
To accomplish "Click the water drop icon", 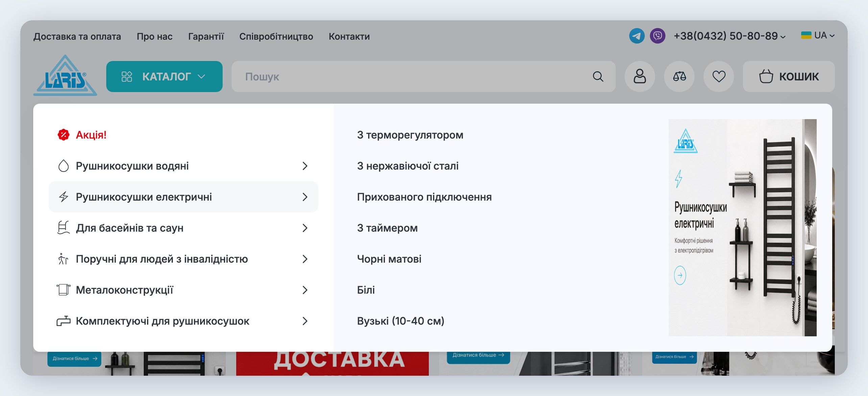I will tap(64, 166).
